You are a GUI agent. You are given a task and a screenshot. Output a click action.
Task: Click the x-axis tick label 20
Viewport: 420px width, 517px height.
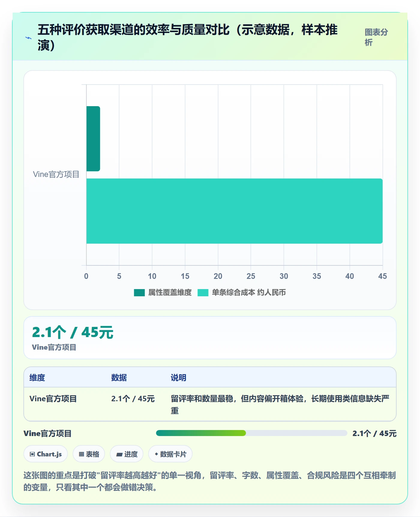point(218,276)
